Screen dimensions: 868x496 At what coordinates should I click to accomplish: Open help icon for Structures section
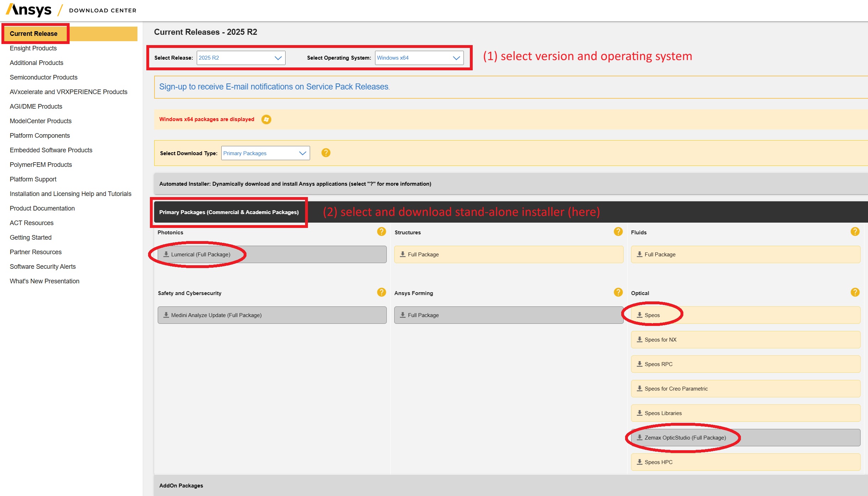pyautogui.click(x=618, y=231)
